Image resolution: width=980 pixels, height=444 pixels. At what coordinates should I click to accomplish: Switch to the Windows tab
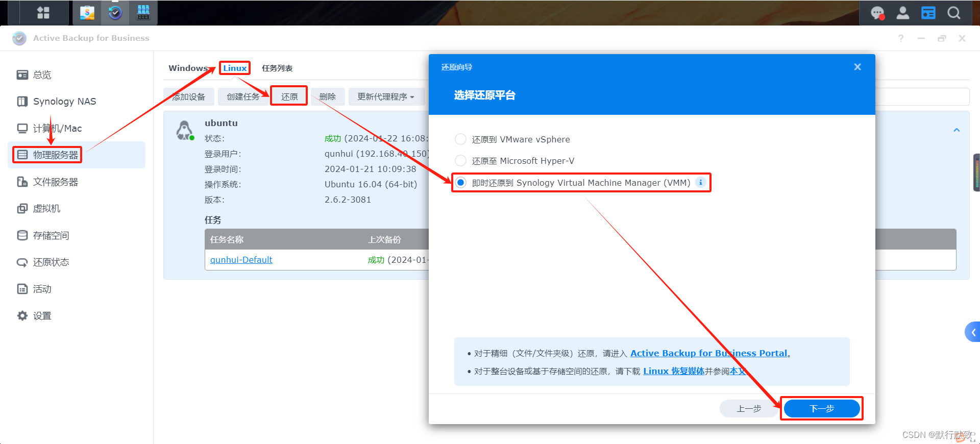pyautogui.click(x=188, y=68)
